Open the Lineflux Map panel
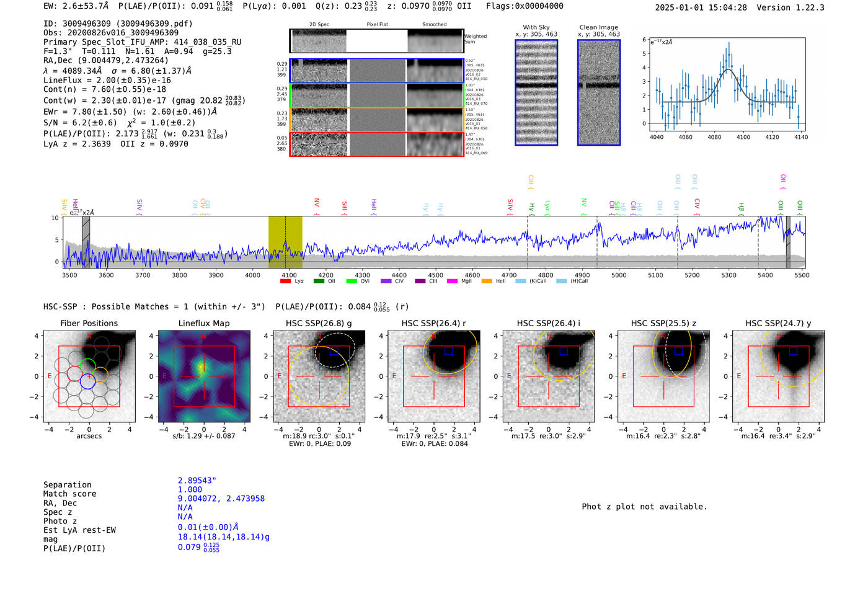Screen dimensions: 868x591 pyautogui.click(x=204, y=376)
